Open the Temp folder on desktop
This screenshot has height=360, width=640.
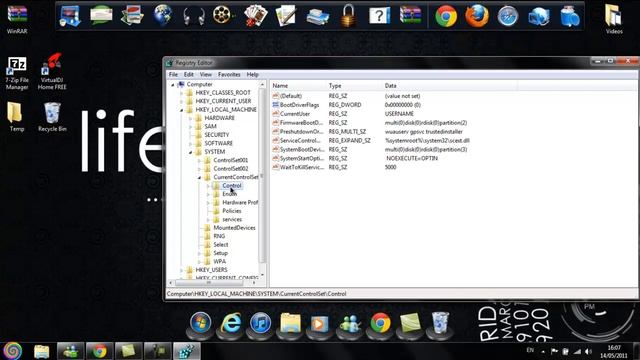coord(16,116)
